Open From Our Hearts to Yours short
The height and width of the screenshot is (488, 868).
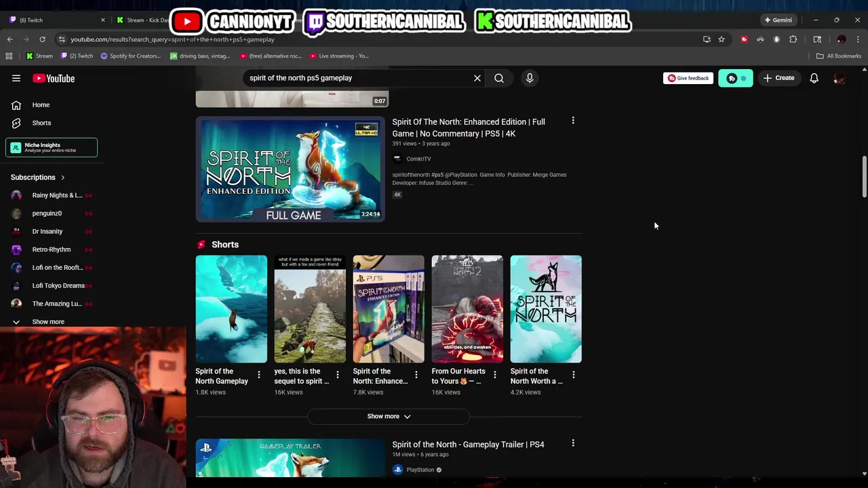(x=467, y=309)
